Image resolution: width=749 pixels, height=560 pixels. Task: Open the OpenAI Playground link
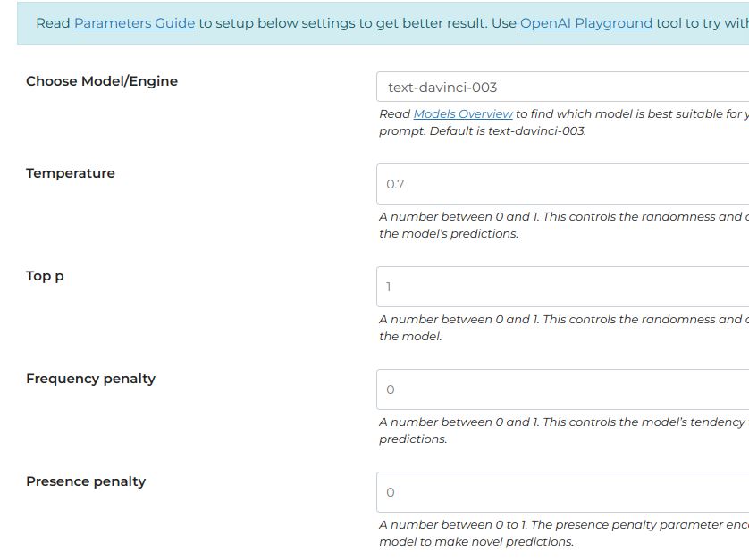point(585,23)
